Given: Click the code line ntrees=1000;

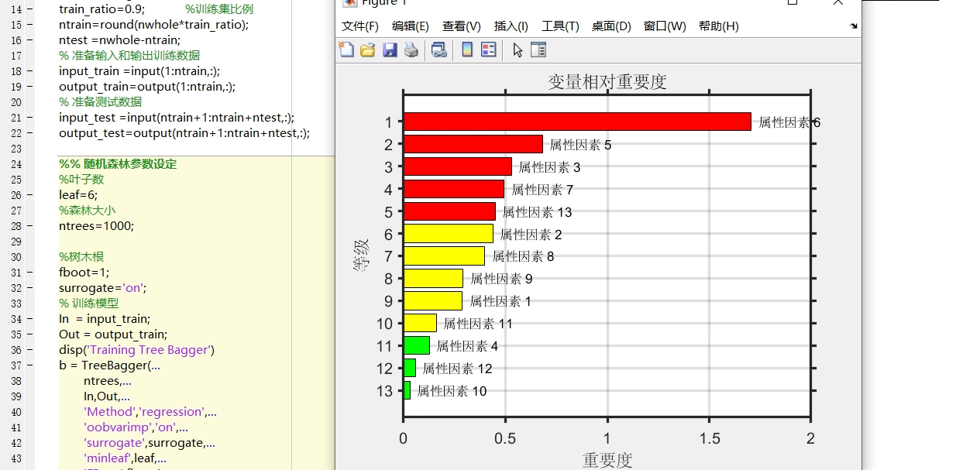Looking at the screenshot, I should (96, 226).
